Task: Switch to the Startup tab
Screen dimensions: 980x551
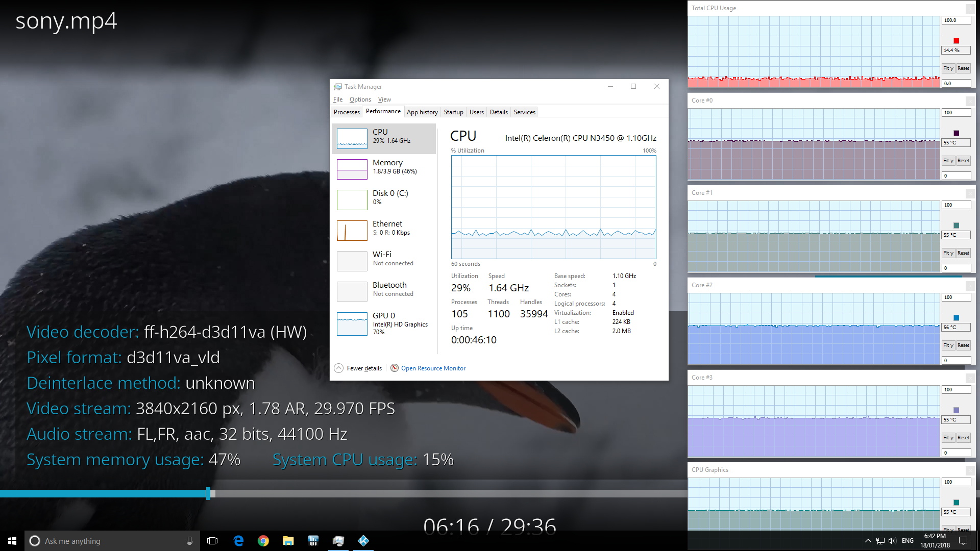Action: click(x=453, y=112)
